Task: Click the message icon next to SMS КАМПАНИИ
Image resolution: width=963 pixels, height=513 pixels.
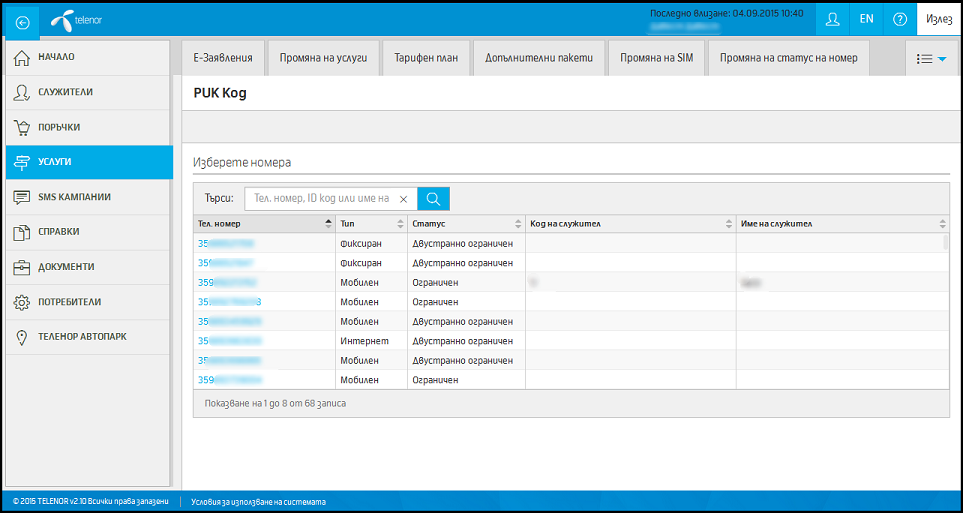Action: click(21, 197)
